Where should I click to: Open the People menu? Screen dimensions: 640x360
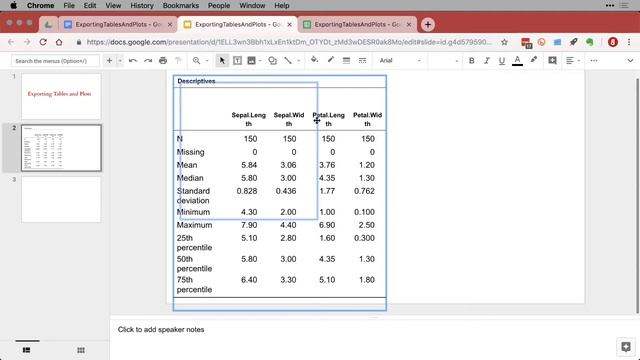coord(219,6)
